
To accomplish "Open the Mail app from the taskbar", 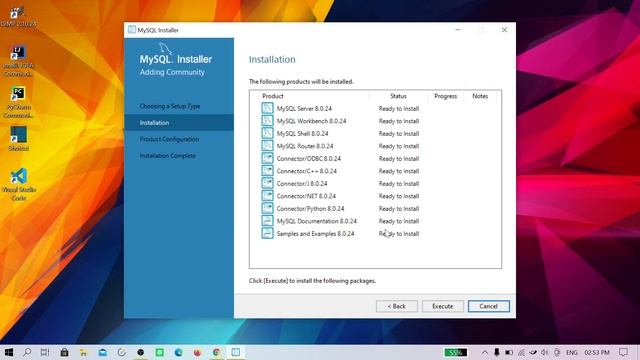I will pyautogui.click(x=102, y=352).
